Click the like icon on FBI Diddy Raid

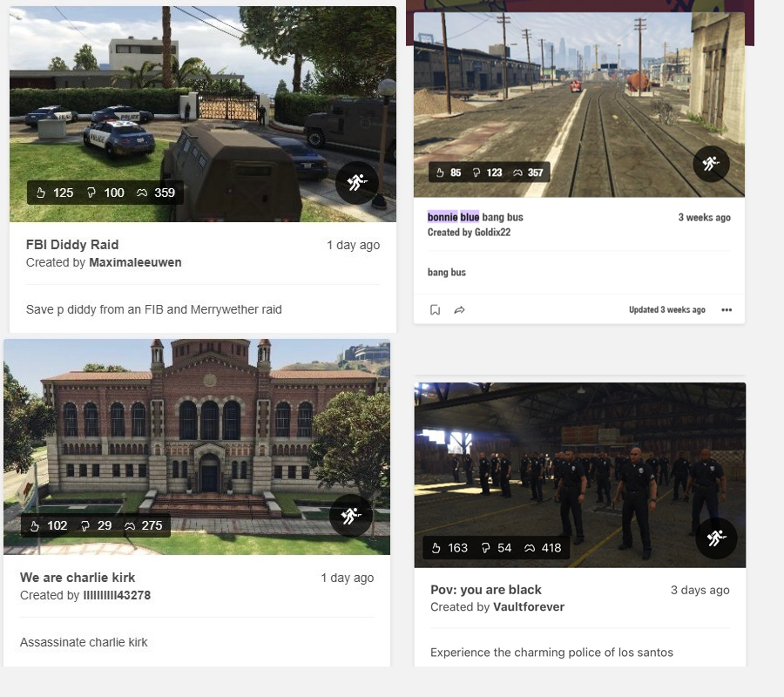pyautogui.click(x=40, y=193)
